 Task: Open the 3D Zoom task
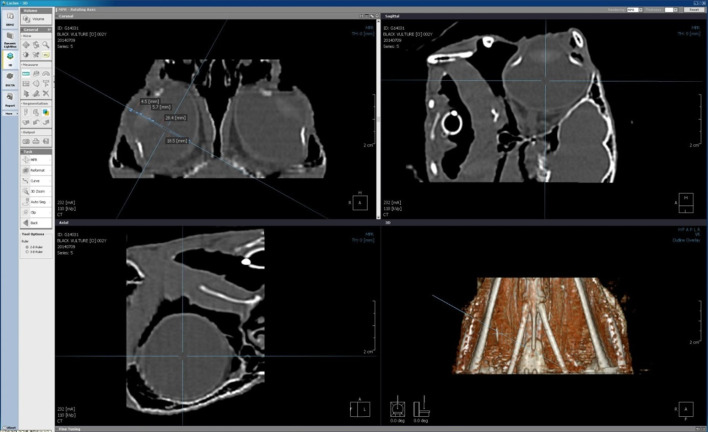(36, 191)
